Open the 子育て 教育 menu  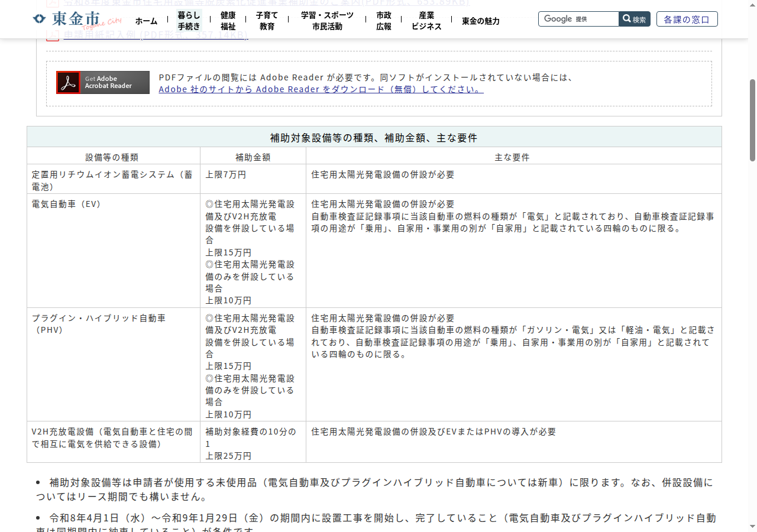[267, 21]
